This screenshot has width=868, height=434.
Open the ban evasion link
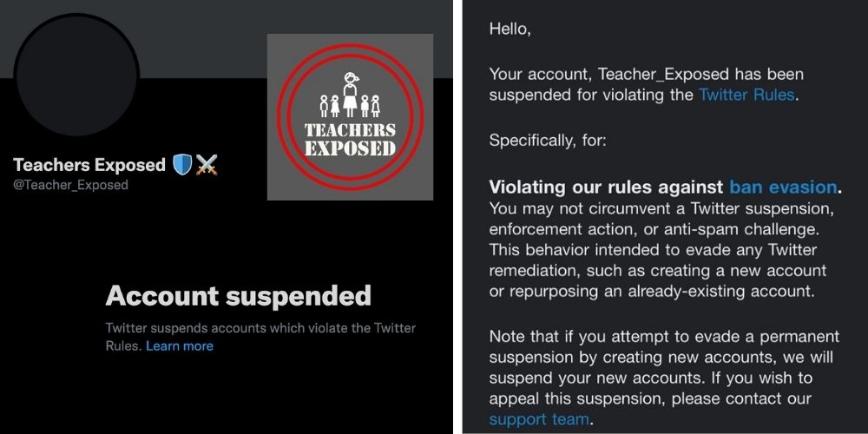coord(783,187)
